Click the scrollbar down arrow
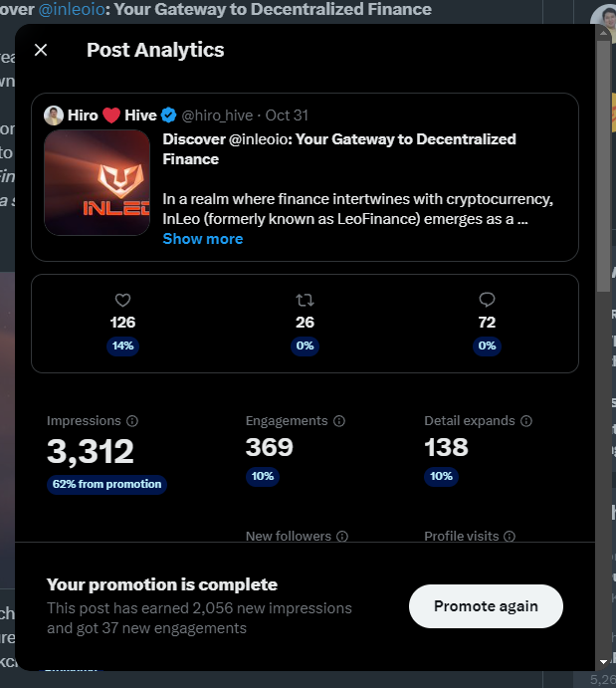The image size is (616, 688). coord(603,662)
